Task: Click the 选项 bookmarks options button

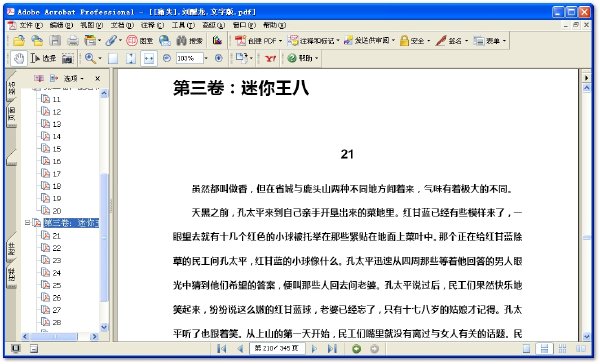Action: 74,78
